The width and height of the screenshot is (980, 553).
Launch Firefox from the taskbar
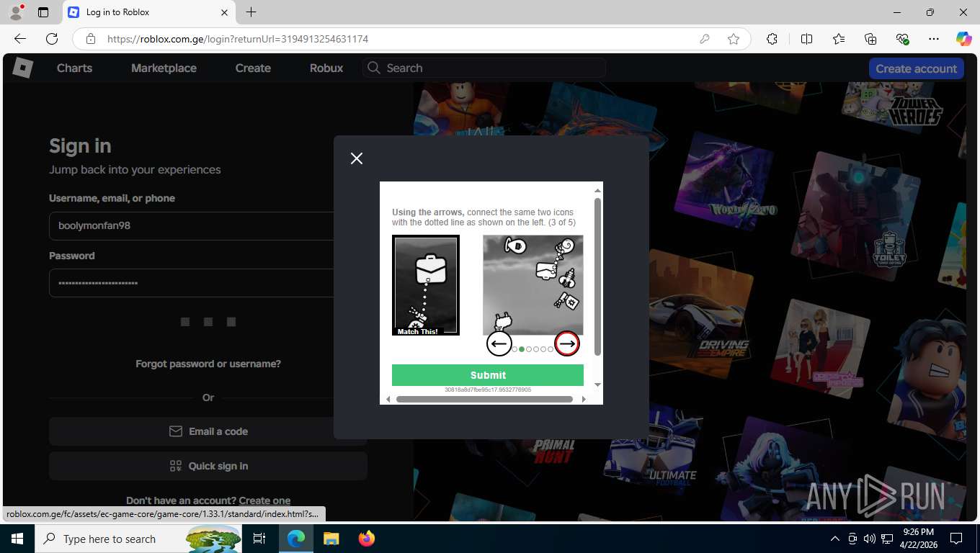pos(367,539)
